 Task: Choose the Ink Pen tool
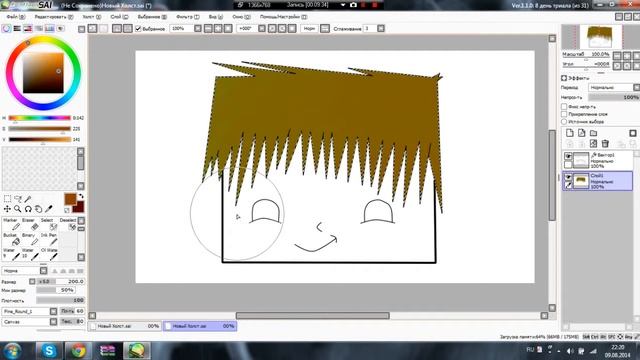(x=49, y=239)
